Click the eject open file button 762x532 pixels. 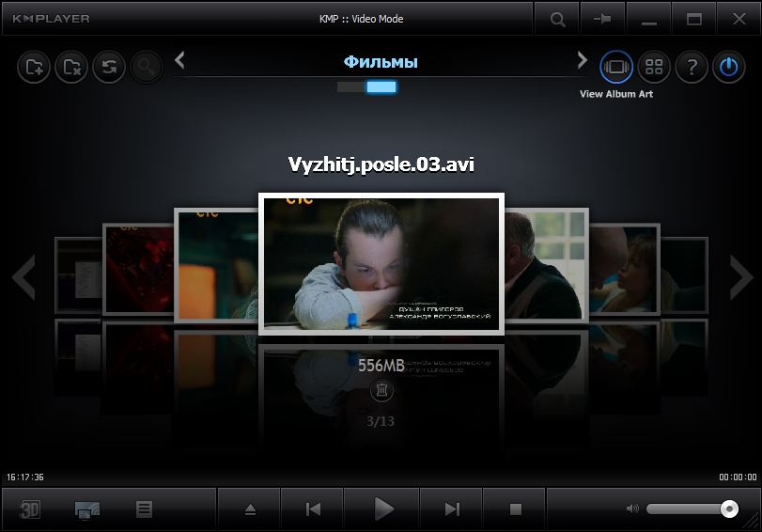coord(250,509)
